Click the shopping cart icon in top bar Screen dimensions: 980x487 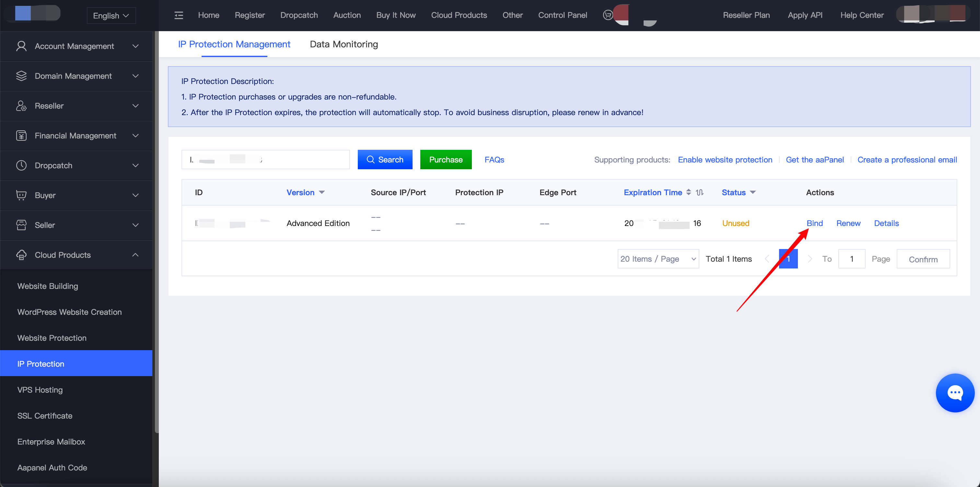click(608, 15)
